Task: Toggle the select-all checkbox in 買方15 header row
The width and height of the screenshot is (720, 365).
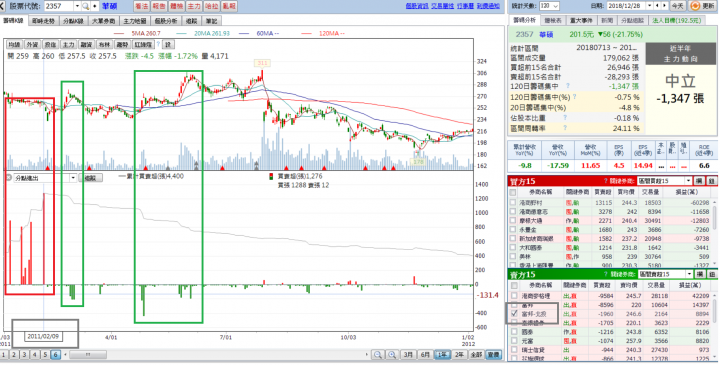Action: (513, 193)
